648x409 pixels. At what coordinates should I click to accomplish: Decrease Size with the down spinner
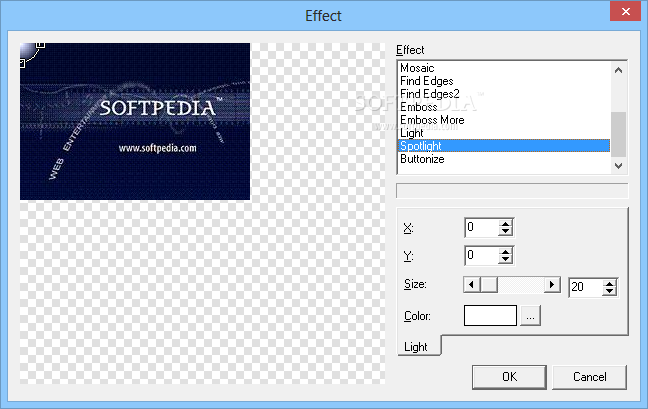(610, 291)
